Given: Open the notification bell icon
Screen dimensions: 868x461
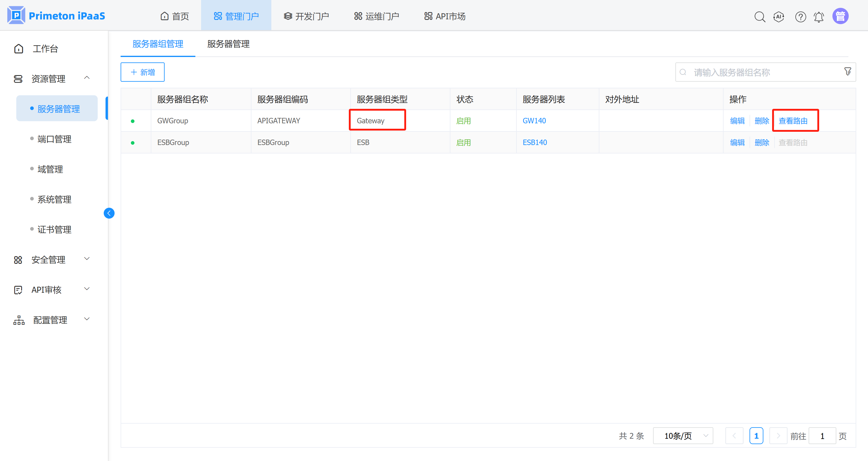Looking at the screenshot, I should point(819,17).
